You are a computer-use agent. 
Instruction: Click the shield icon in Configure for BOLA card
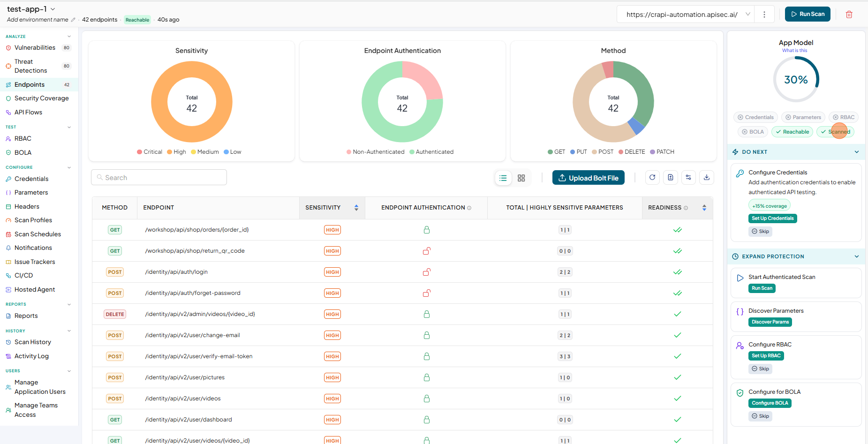click(740, 393)
